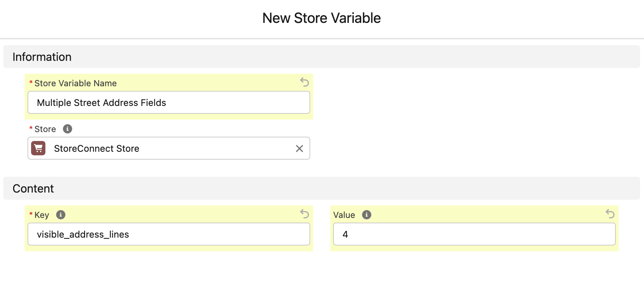Click the Store Variable Name input
Screen dimensions: 644x282
click(x=168, y=102)
